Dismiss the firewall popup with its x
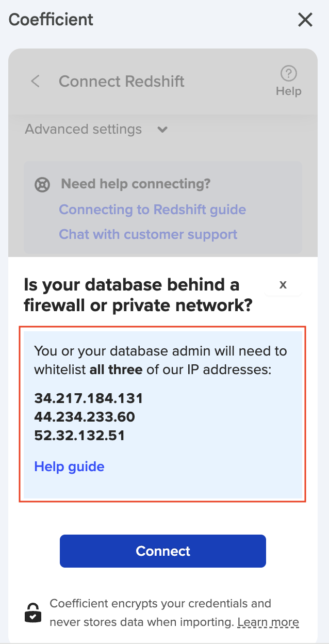 [x=283, y=284]
